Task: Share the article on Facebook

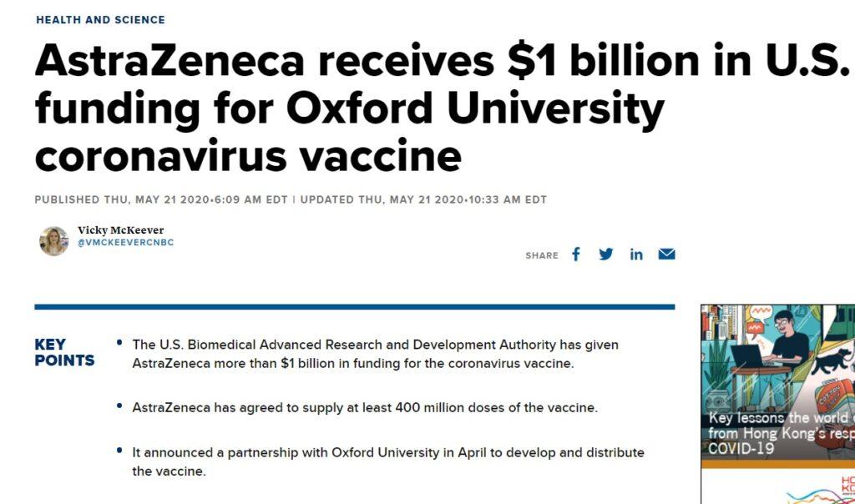Action: point(576,255)
